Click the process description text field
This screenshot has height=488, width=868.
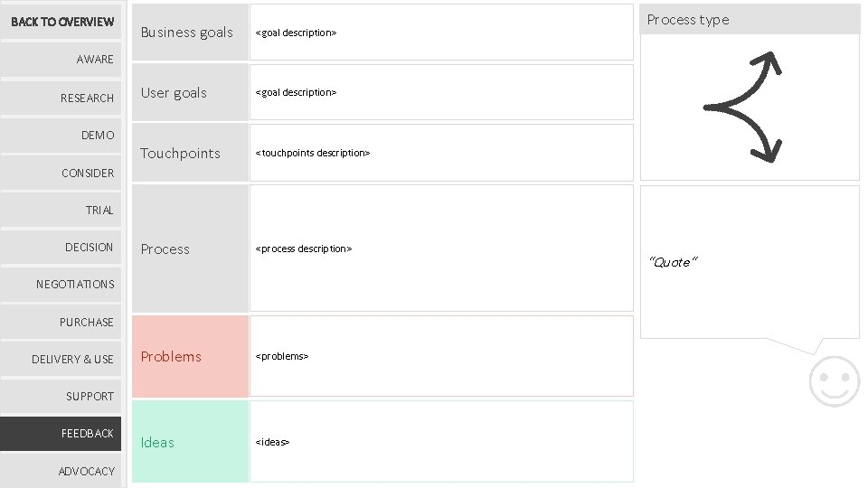click(x=441, y=249)
